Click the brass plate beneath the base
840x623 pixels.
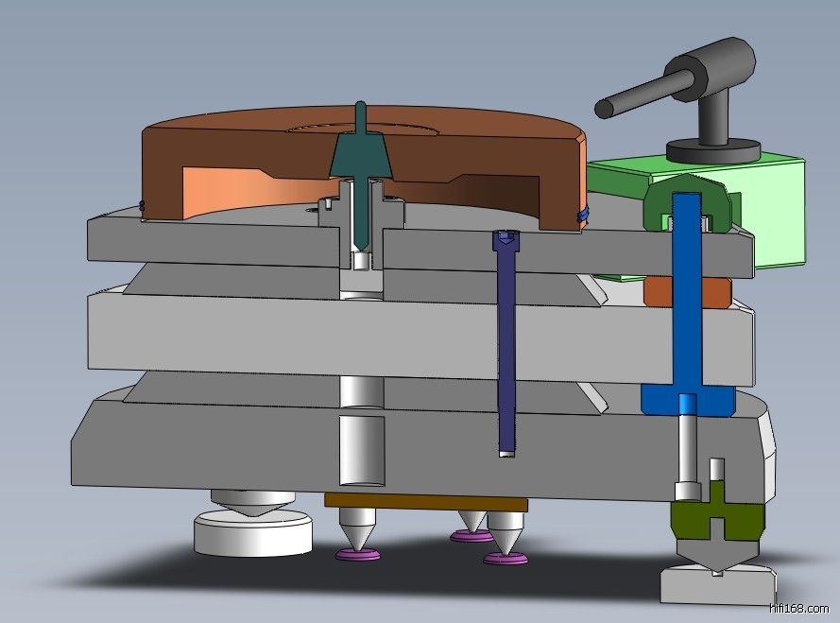[x=425, y=500]
